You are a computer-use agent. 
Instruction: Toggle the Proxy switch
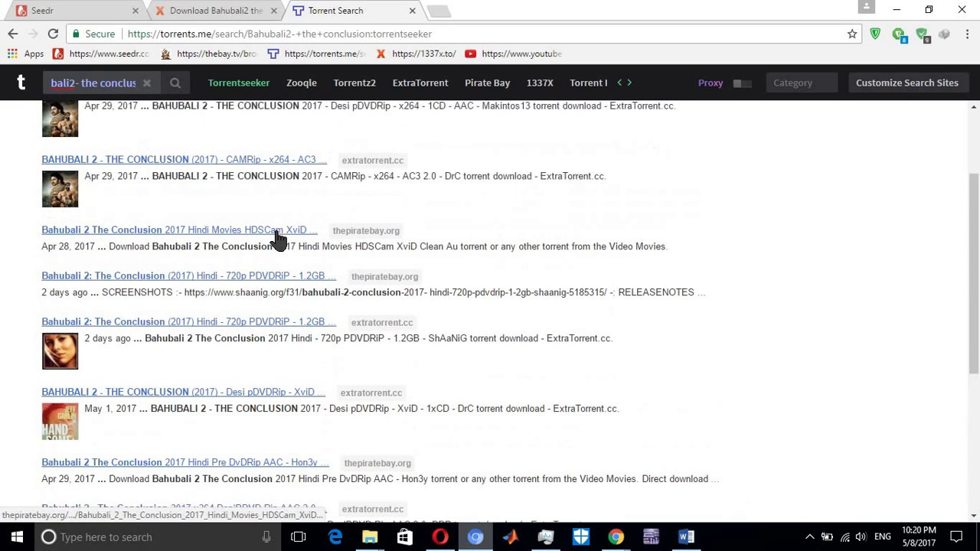(742, 83)
